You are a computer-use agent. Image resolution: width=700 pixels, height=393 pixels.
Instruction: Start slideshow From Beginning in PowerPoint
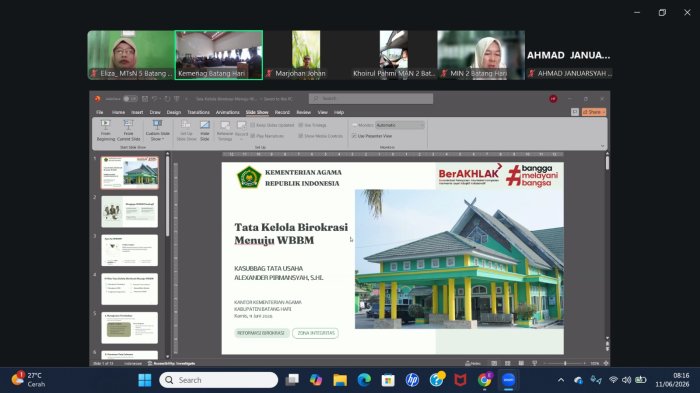click(106, 130)
